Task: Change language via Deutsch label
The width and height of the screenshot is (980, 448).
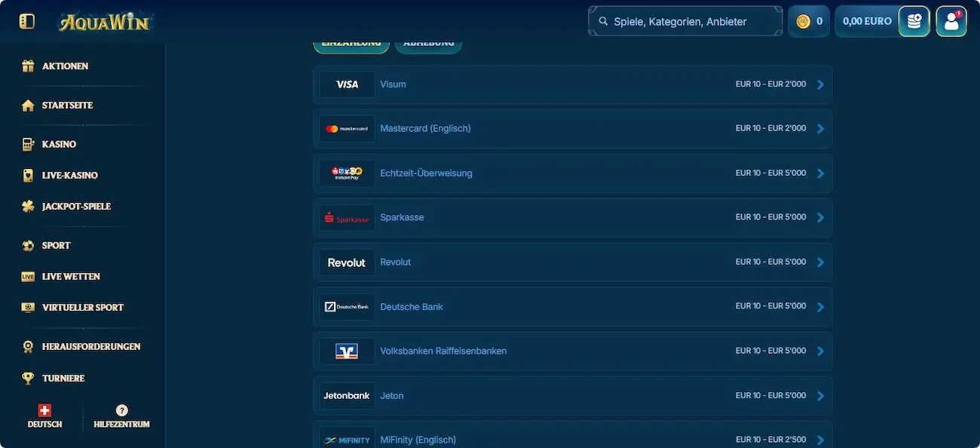Action: point(44,425)
